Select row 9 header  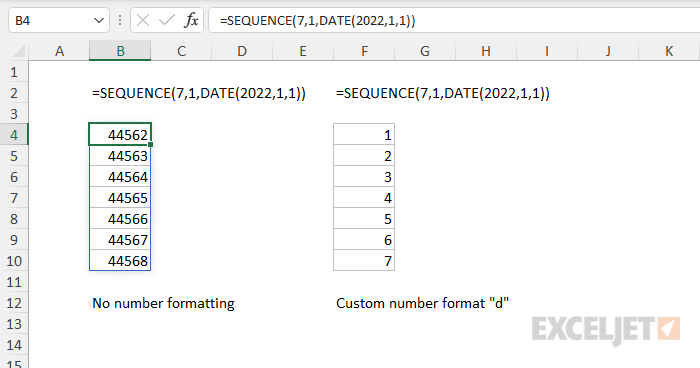(x=14, y=240)
